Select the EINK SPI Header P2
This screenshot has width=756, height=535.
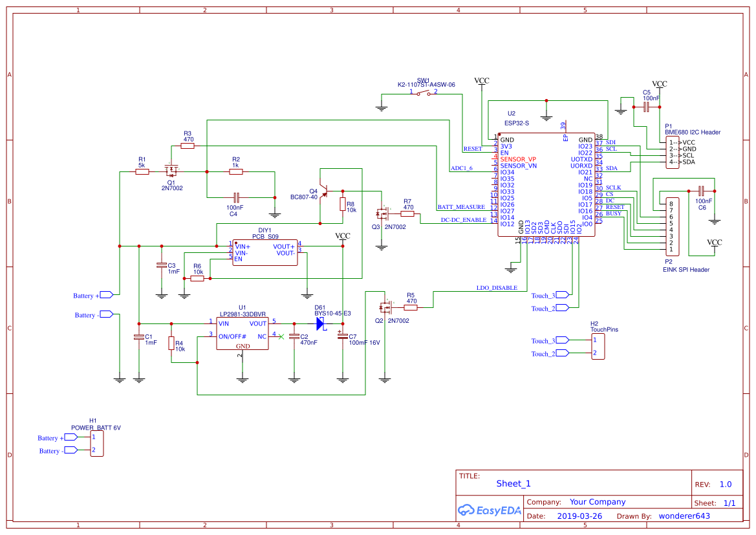click(x=674, y=226)
